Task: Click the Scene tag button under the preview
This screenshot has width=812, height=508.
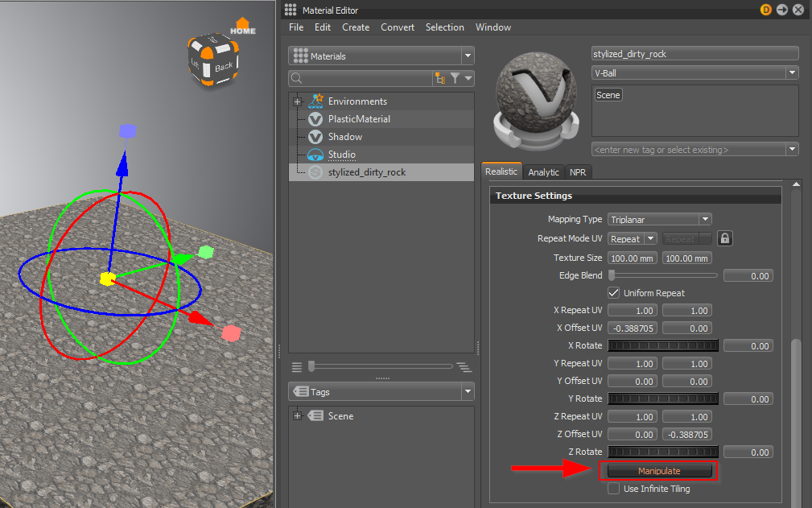Action: click(x=608, y=94)
